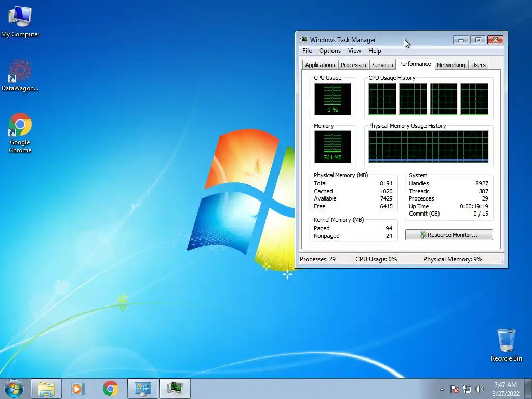Open the Options menu in Task Manager
The image size is (532, 399).
[330, 51]
